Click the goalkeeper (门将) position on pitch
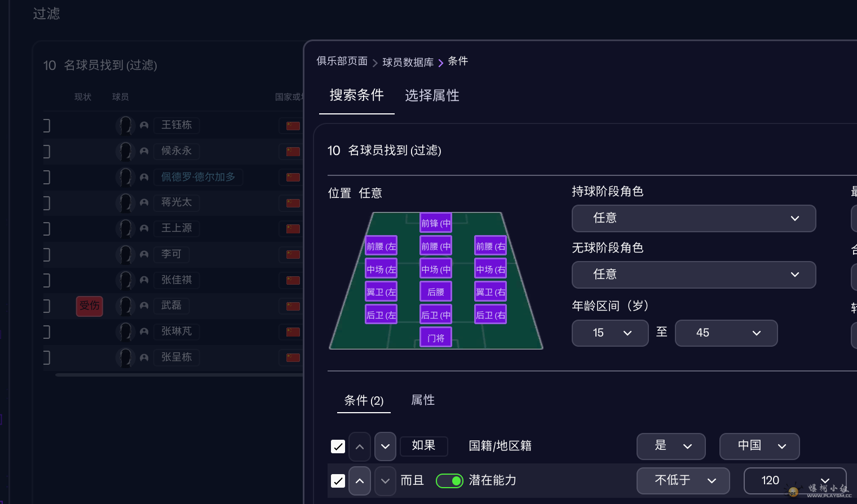The image size is (857, 504). coord(436,338)
